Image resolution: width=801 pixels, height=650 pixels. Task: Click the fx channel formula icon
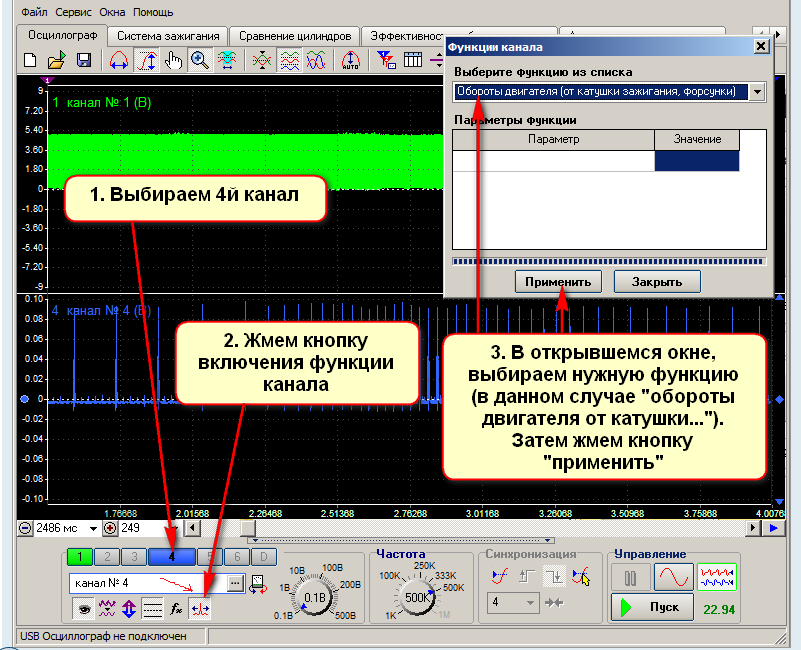click(176, 608)
